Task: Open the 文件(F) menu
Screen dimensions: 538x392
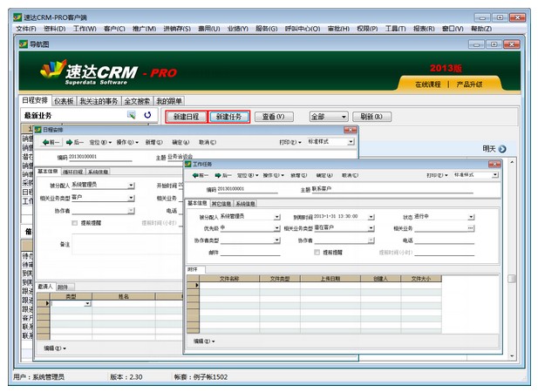Action: pos(26,29)
